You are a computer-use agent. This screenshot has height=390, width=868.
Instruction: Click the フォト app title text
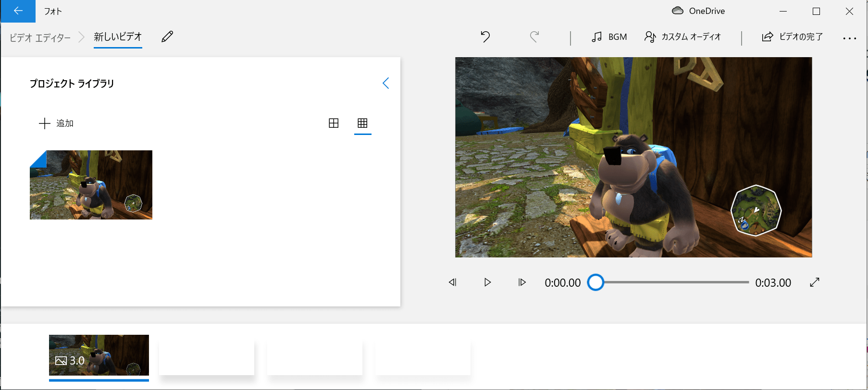(53, 11)
